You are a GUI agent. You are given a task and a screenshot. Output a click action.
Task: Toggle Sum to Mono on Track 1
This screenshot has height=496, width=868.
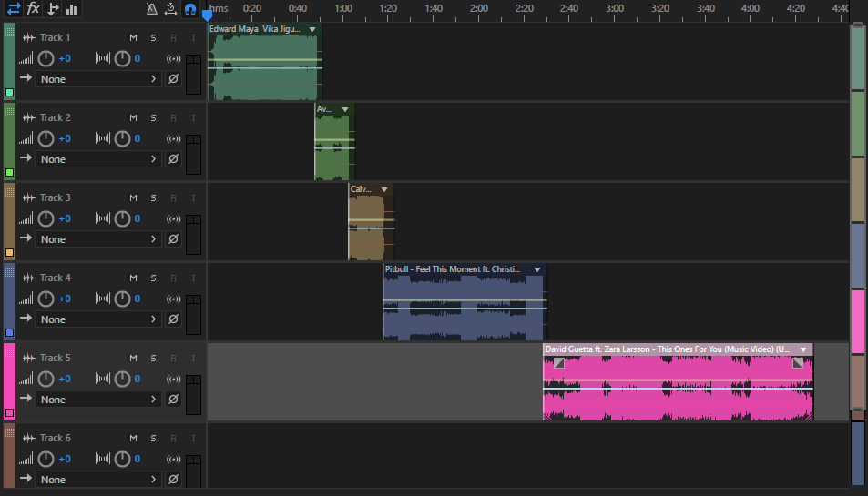[x=173, y=59]
